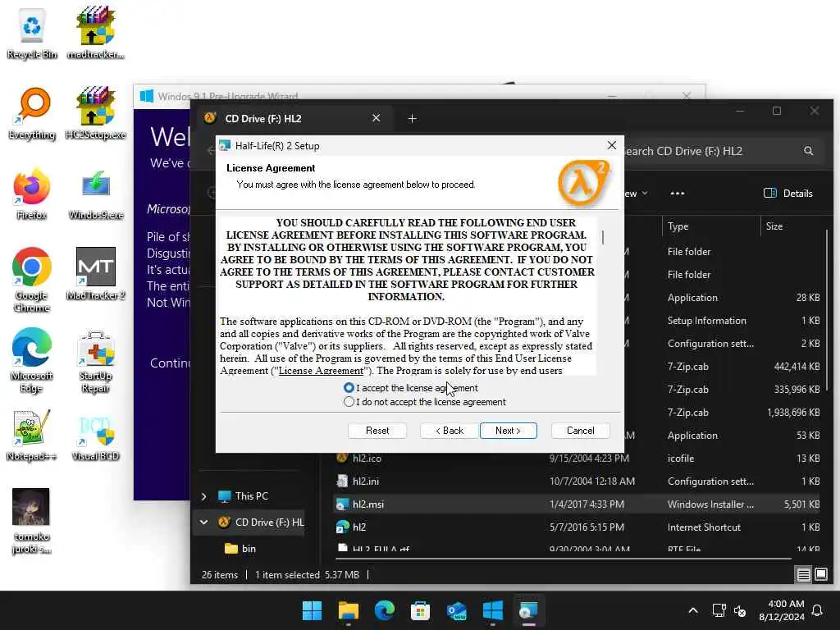Viewport: 840px width, 630px height.
Task: Switch to details list view layout
Action: pos(803,575)
